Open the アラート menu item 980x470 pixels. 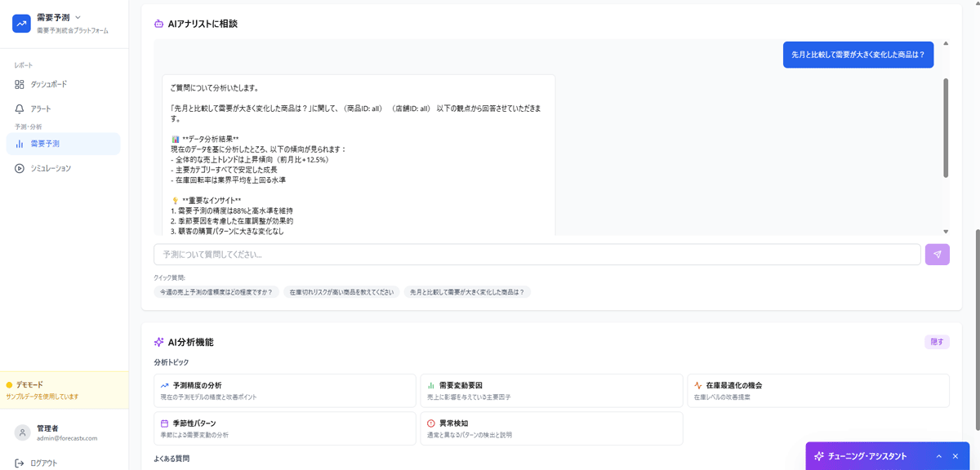(x=64, y=109)
